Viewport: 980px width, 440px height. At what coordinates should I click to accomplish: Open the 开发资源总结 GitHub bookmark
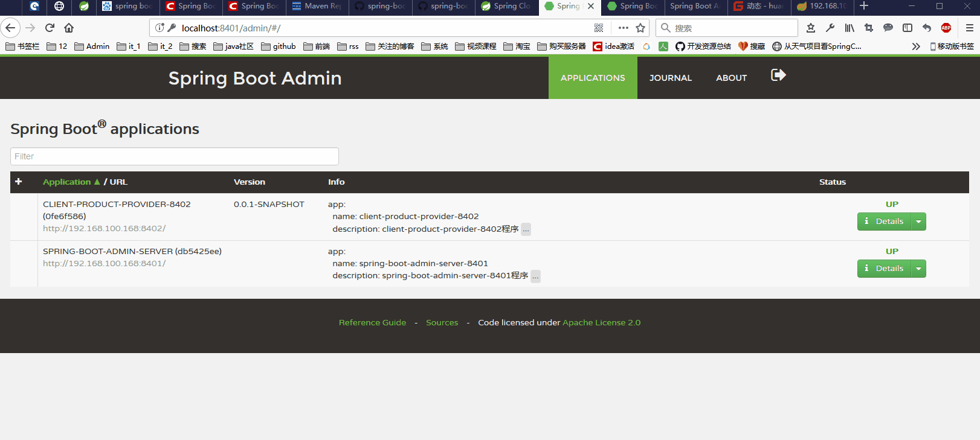point(703,46)
